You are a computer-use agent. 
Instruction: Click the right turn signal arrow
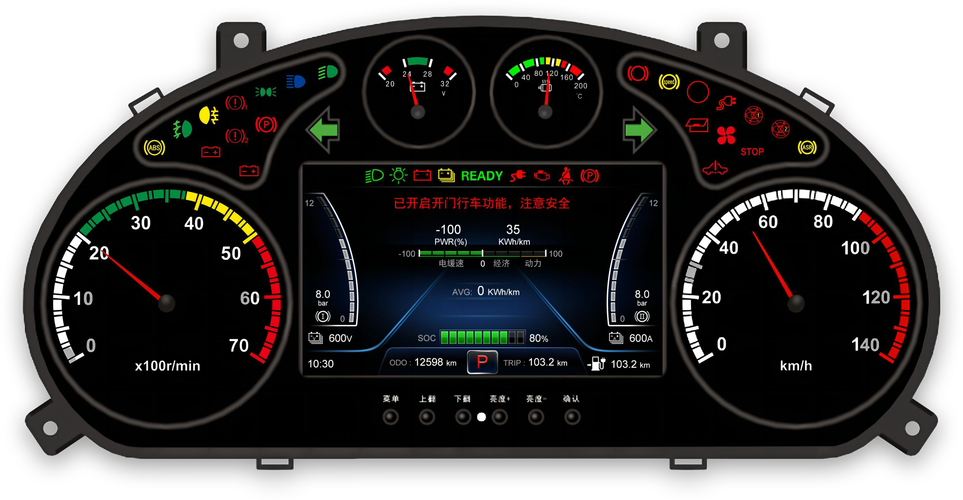click(x=639, y=130)
